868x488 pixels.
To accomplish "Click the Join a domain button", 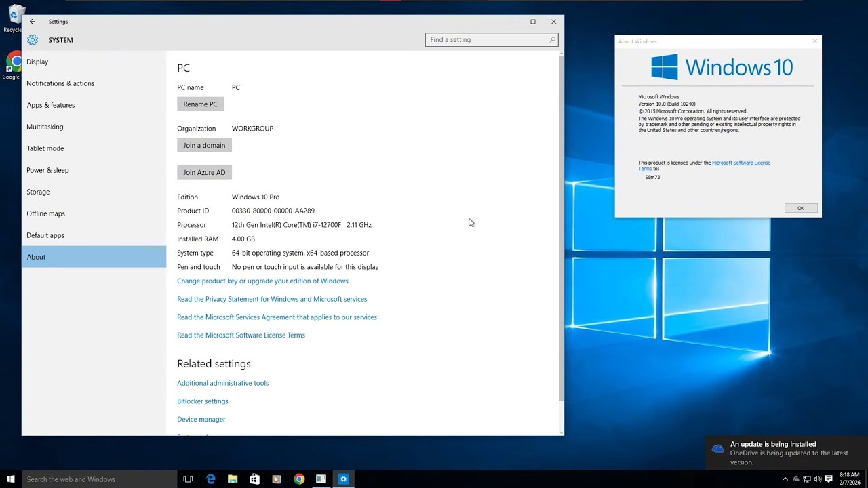I will (204, 145).
